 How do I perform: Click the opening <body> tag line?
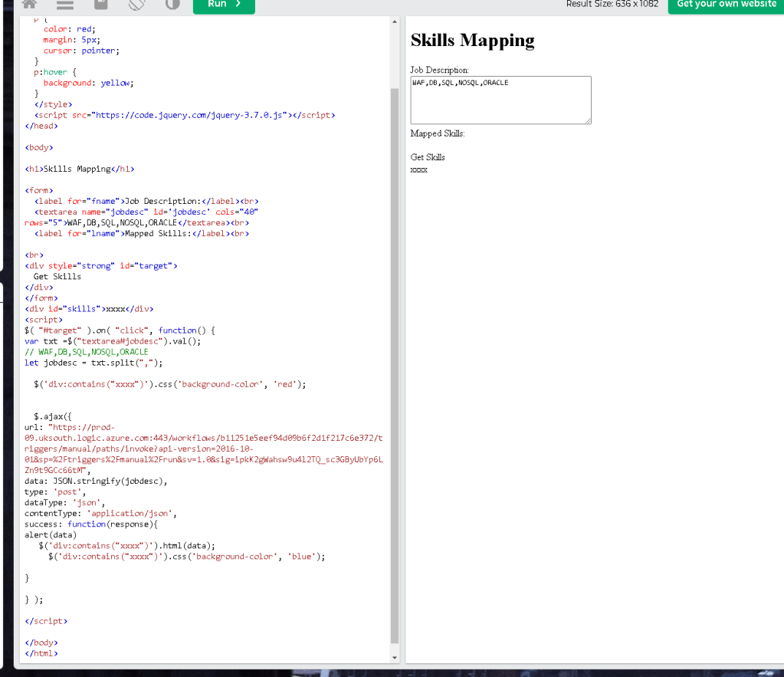(x=38, y=148)
